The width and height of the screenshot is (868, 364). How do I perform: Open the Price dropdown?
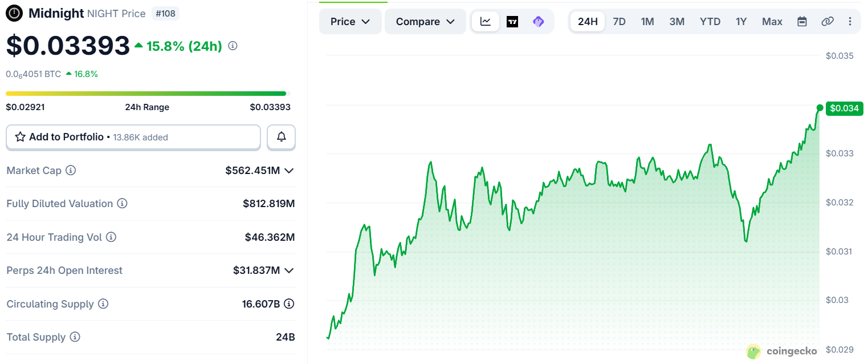tap(351, 22)
